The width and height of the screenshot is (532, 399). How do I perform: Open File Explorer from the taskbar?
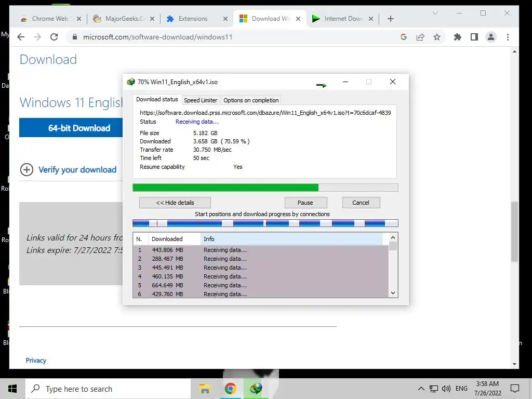[205, 389]
